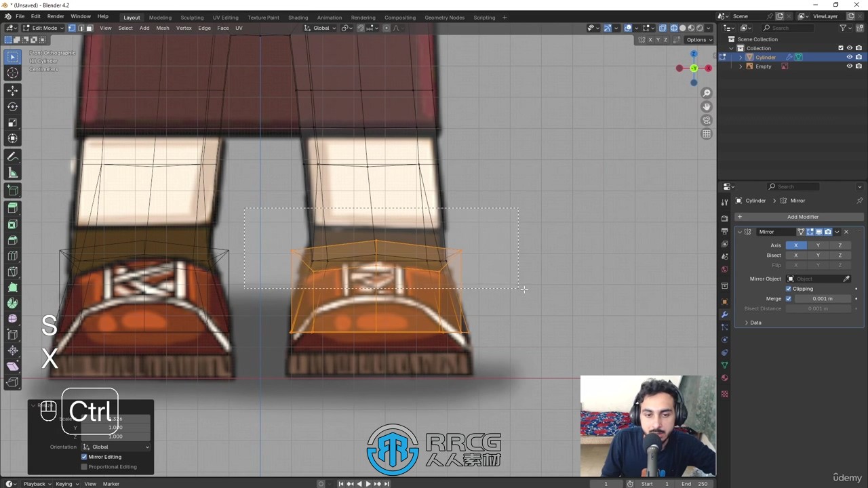Open Mirror modifier extra options dropdown
This screenshot has height=488, width=868.
pos(837,232)
